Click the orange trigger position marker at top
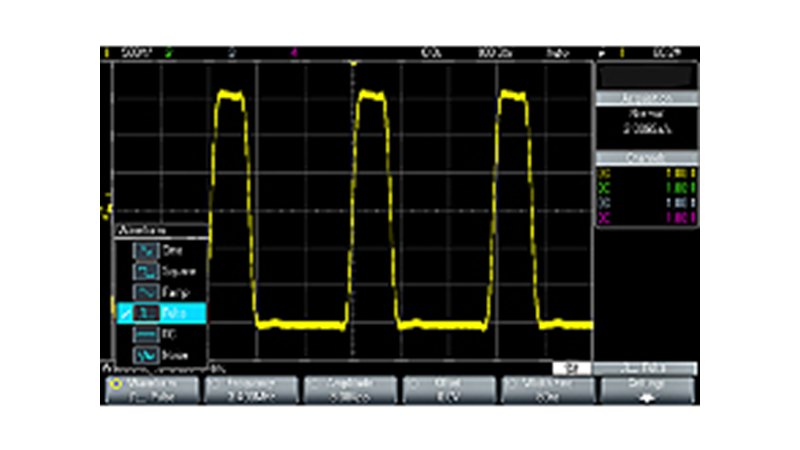The width and height of the screenshot is (800, 450). coord(352,64)
